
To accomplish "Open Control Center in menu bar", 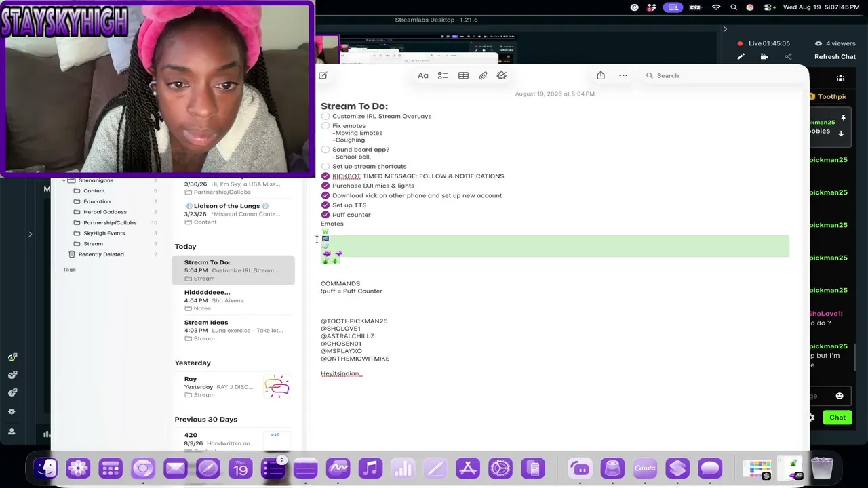I will point(768,7).
